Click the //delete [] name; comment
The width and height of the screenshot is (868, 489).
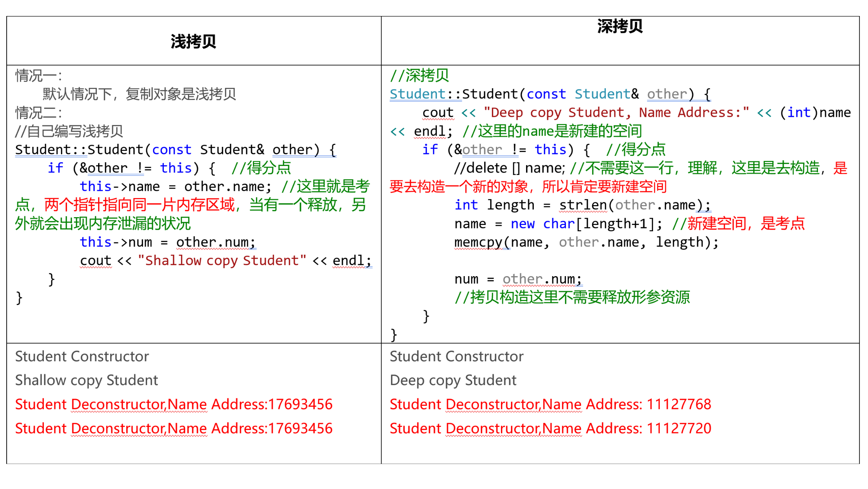[509, 168]
